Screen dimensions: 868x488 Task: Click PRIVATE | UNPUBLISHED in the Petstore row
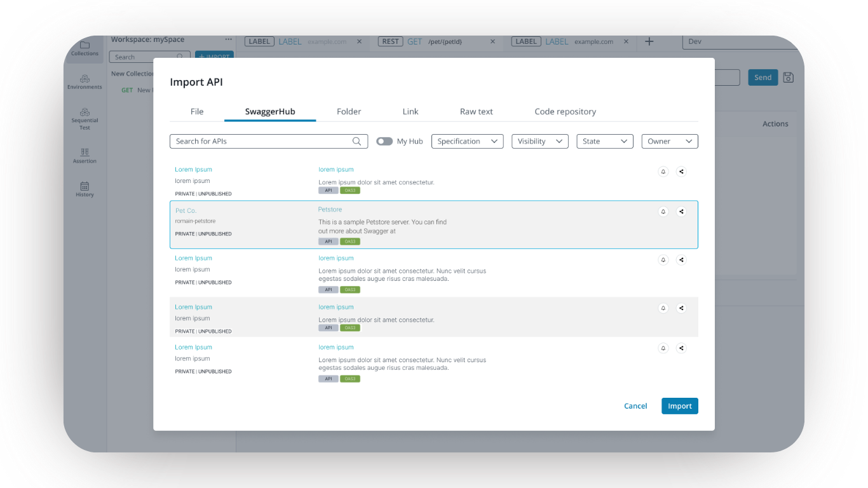pyautogui.click(x=203, y=234)
